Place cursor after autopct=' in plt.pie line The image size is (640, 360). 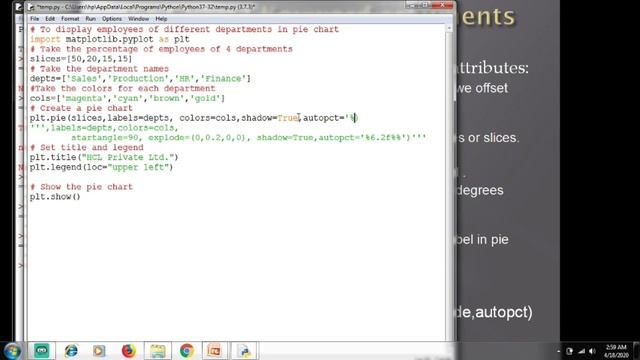coord(349,118)
